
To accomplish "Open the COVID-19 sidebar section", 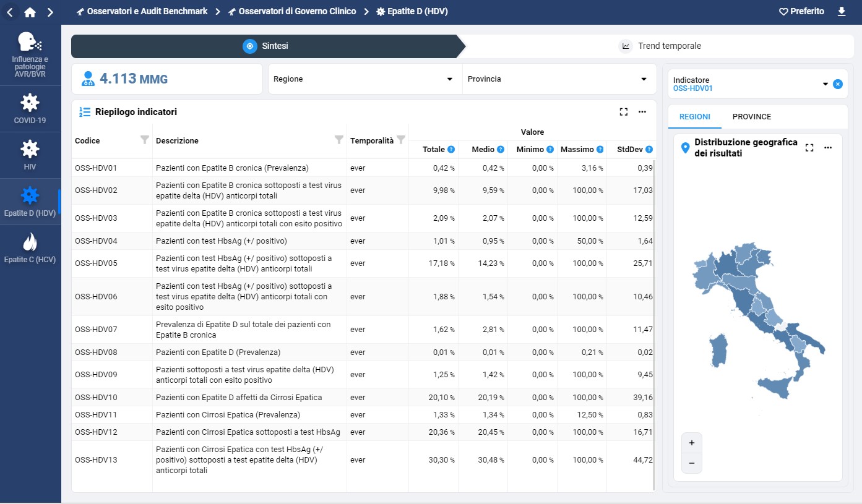I will click(x=30, y=109).
